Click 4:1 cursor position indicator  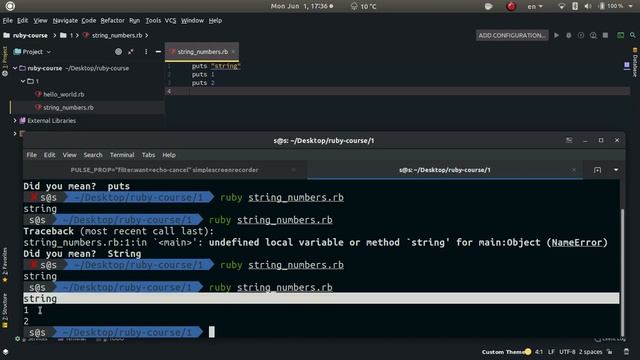pyautogui.click(x=539, y=352)
